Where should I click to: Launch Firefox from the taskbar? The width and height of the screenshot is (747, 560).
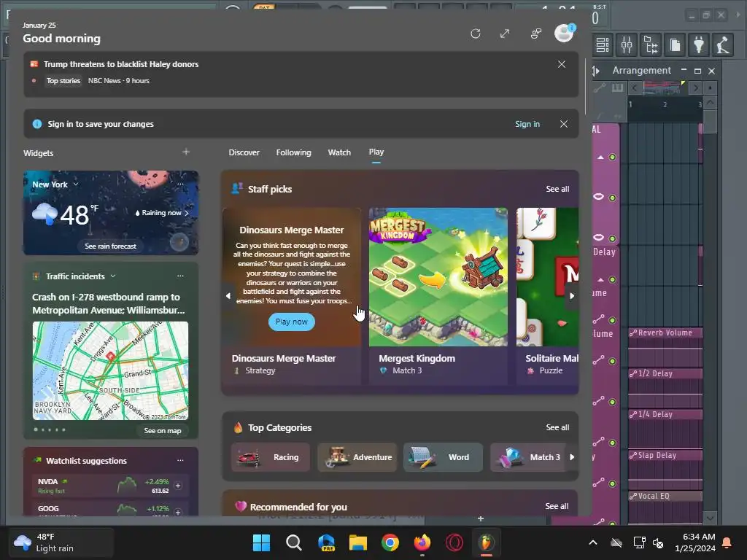[422, 542]
